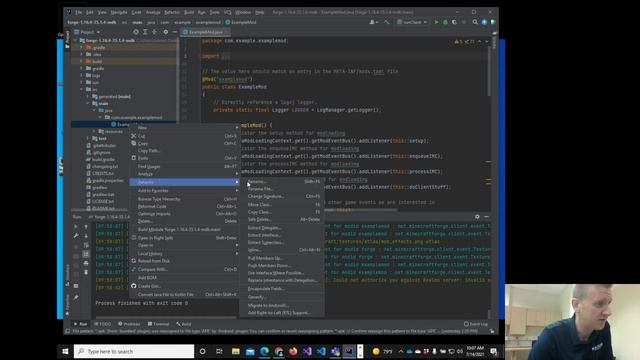
Task: Collapse the src folder in the project tree
Action: (x=82, y=89)
